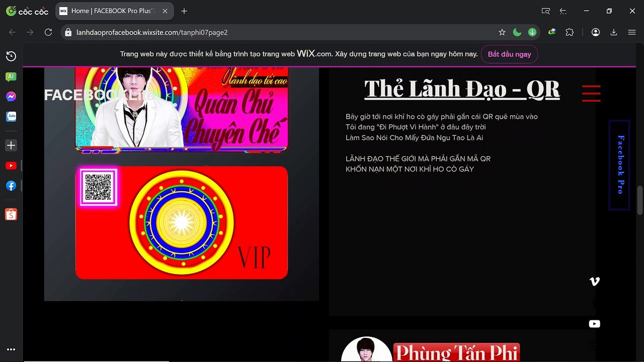Open YouTube from the browser sidebar

tap(11, 165)
